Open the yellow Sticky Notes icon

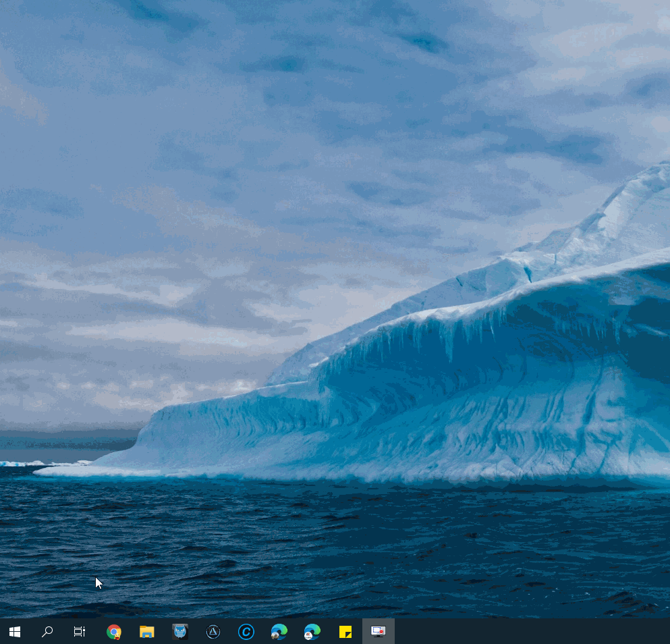coord(345,632)
